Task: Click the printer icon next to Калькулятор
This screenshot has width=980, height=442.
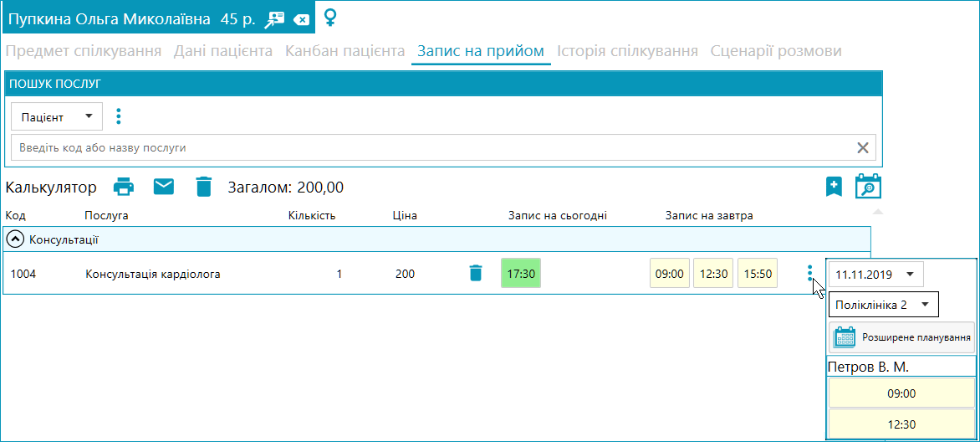Action: [124, 187]
